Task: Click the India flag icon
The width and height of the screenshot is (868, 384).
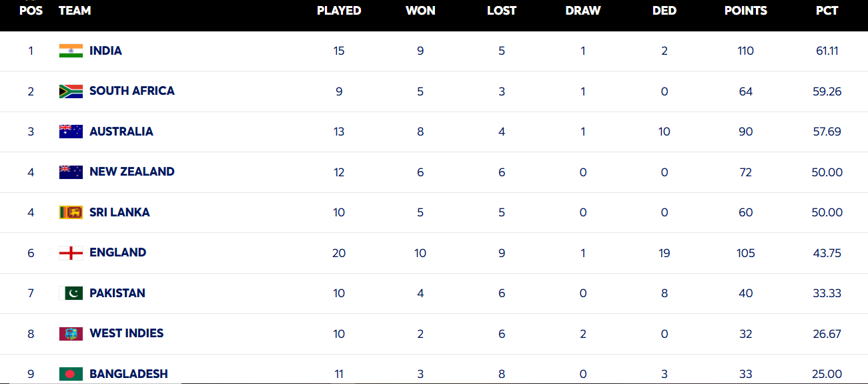Action: tap(71, 51)
